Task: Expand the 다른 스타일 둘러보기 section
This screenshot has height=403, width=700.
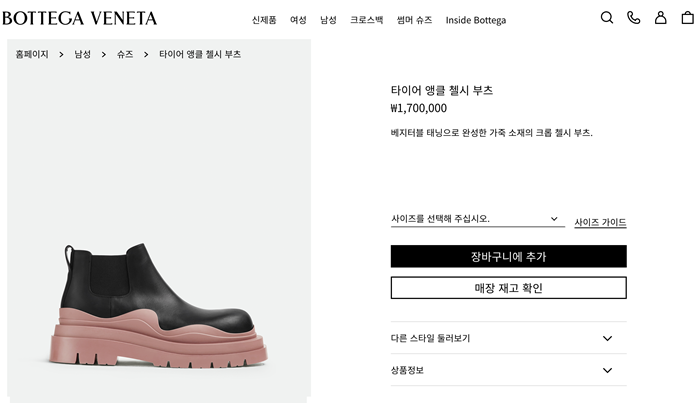Action: pos(508,338)
